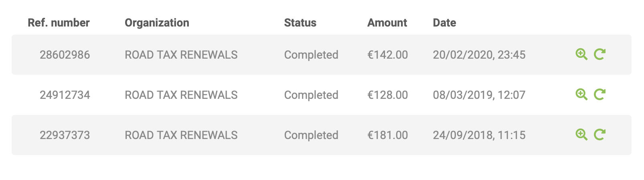Select reference number 22937373

[x=65, y=135]
